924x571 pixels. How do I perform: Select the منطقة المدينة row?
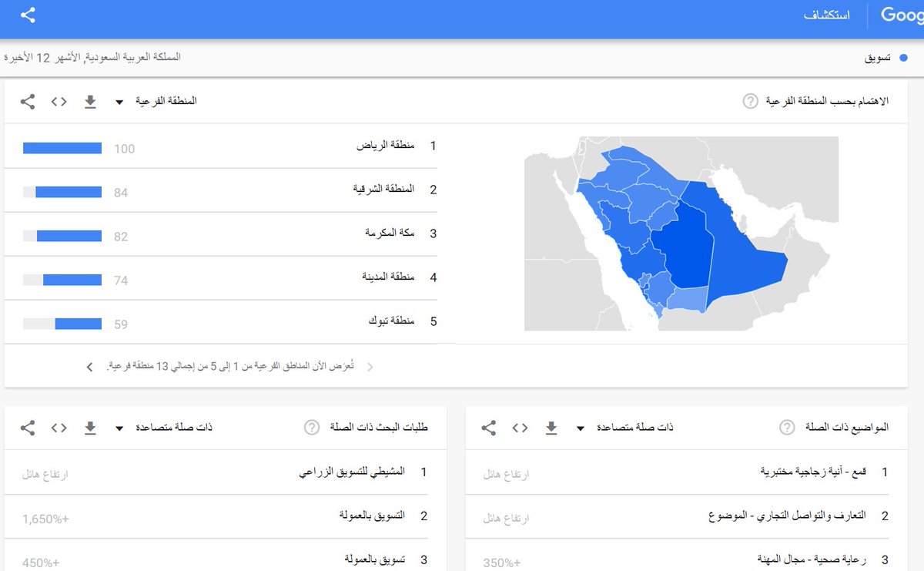coord(229,278)
